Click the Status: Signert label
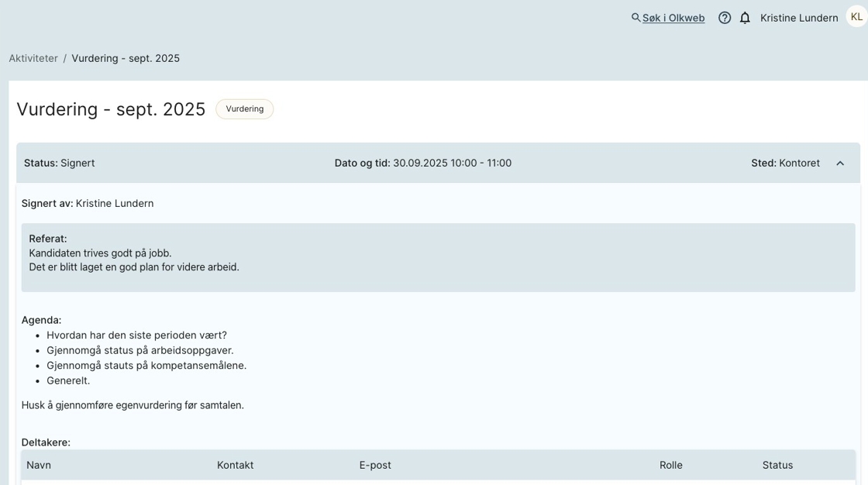868x485 pixels. pyautogui.click(x=60, y=163)
